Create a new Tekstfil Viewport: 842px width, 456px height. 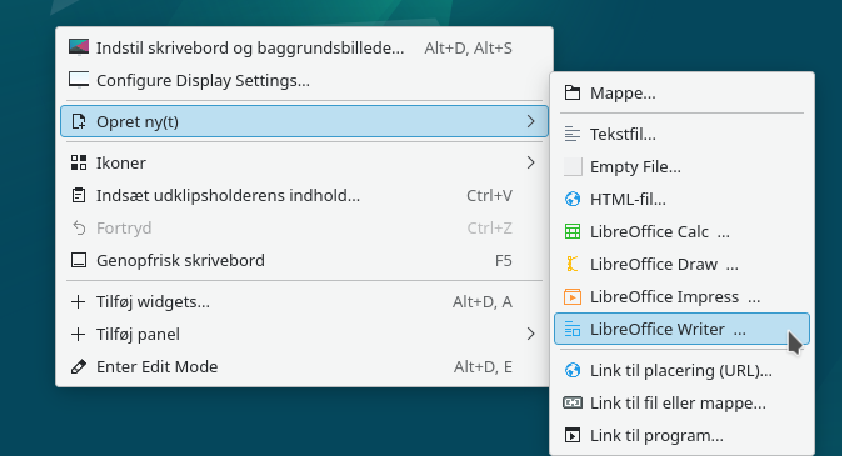(x=682, y=134)
